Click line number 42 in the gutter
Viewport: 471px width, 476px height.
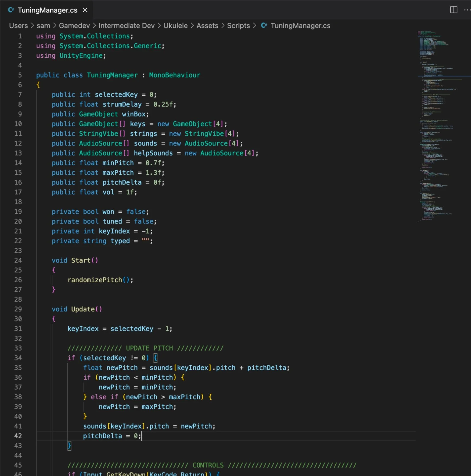click(18, 436)
